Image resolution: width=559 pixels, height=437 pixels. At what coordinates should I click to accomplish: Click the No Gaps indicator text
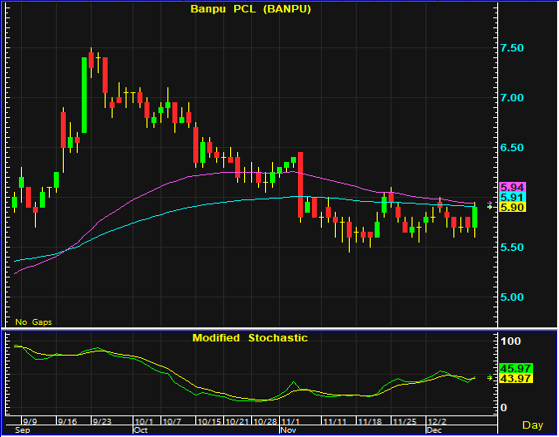click(34, 322)
